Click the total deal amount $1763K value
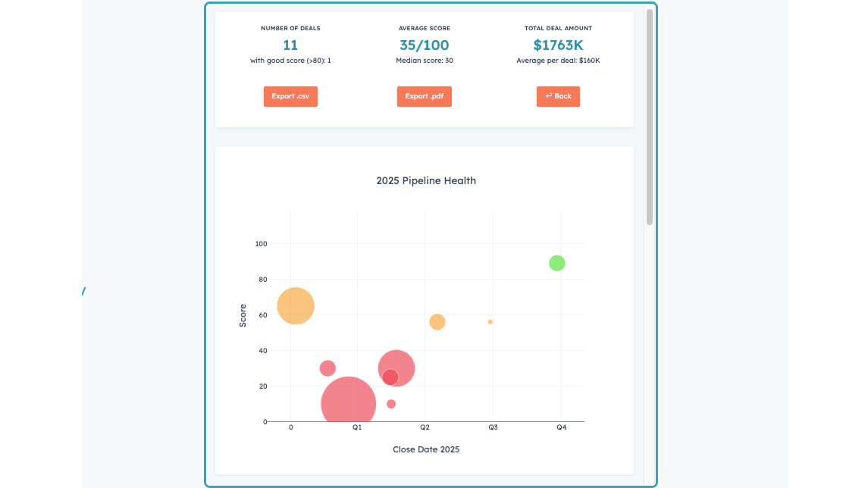 coord(558,45)
